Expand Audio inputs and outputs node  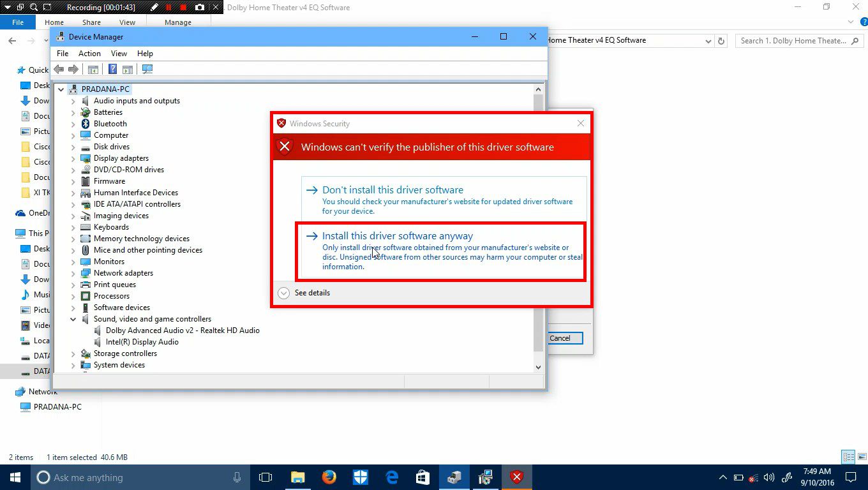73,101
